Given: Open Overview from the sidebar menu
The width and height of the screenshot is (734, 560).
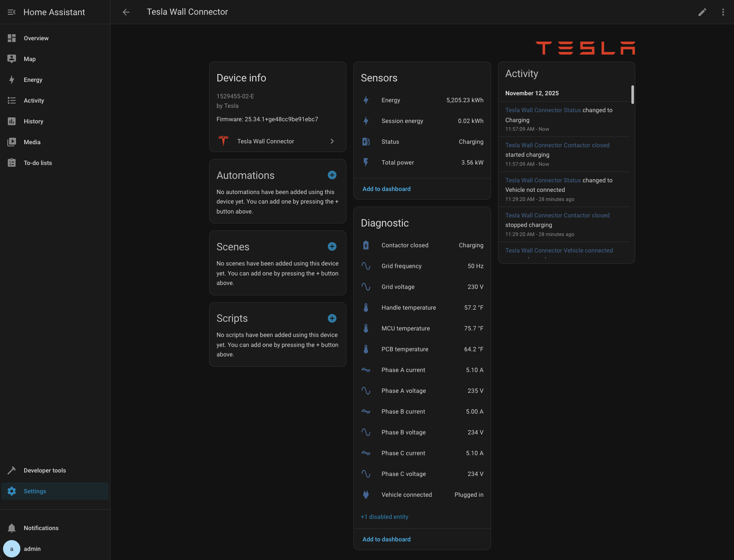Looking at the screenshot, I should pyautogui.click(x=12, y=38).
